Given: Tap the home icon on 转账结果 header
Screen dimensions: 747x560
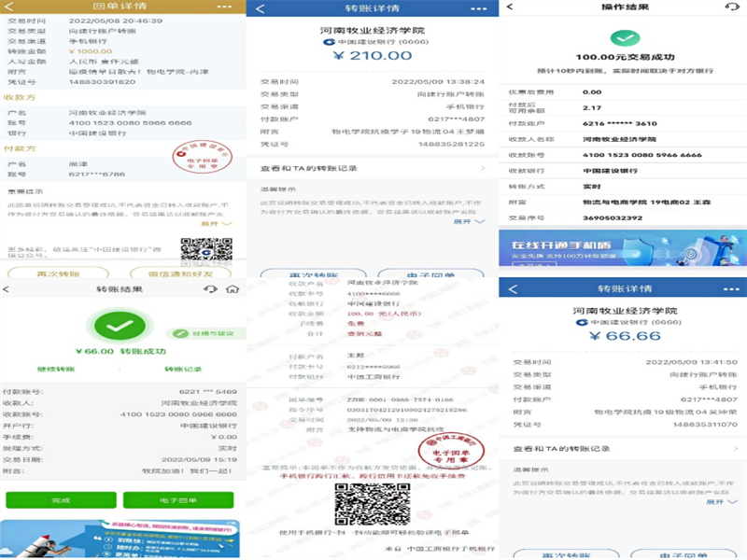Looking at the screenshot, I should (x=232, y=289).
